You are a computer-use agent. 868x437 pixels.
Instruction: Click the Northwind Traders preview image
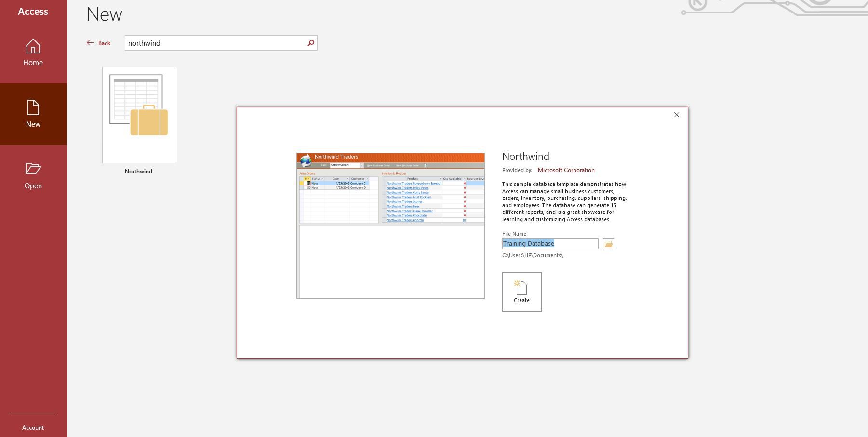pos(390,225)
